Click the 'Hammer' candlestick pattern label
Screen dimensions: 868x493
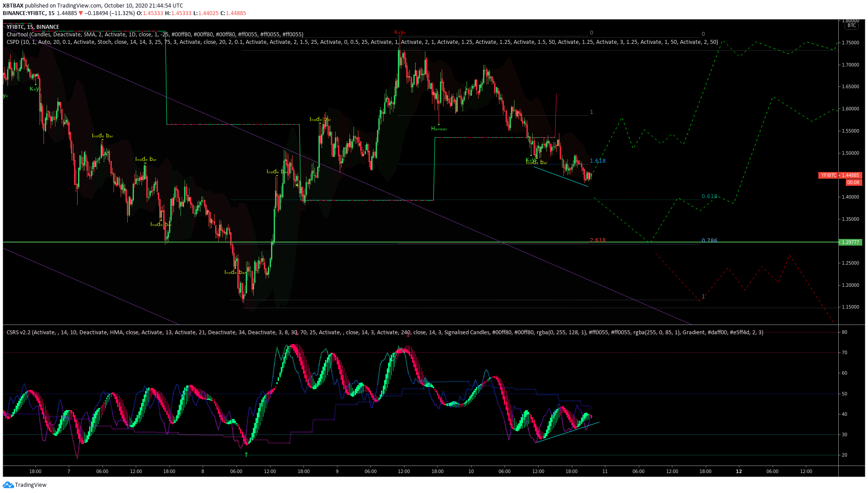pos(439,129)
